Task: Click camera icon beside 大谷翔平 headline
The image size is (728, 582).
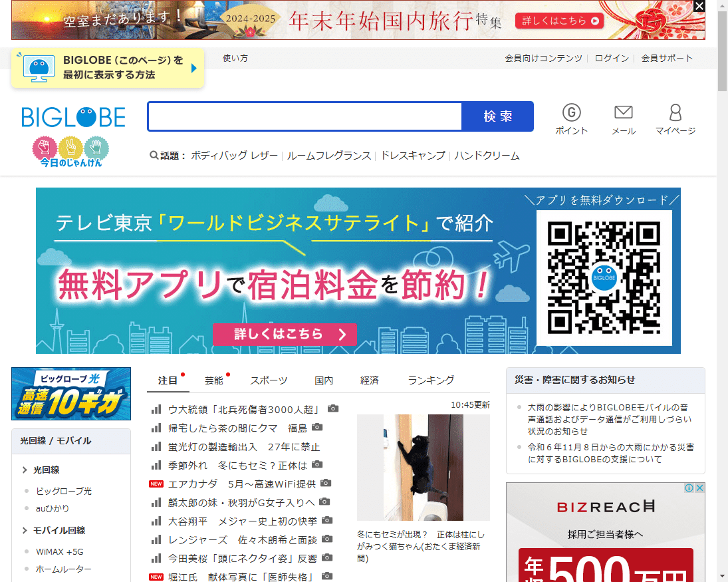Action: point(327,520)
